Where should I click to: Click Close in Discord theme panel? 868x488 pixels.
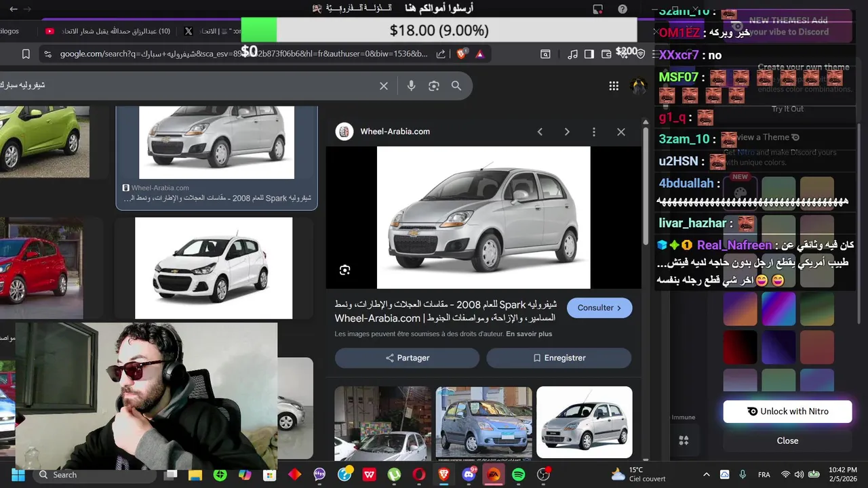pos(787,441)
